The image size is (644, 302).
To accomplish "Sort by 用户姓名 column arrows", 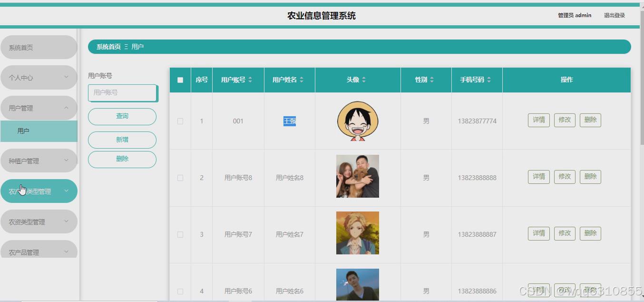I will coord(302,80).
